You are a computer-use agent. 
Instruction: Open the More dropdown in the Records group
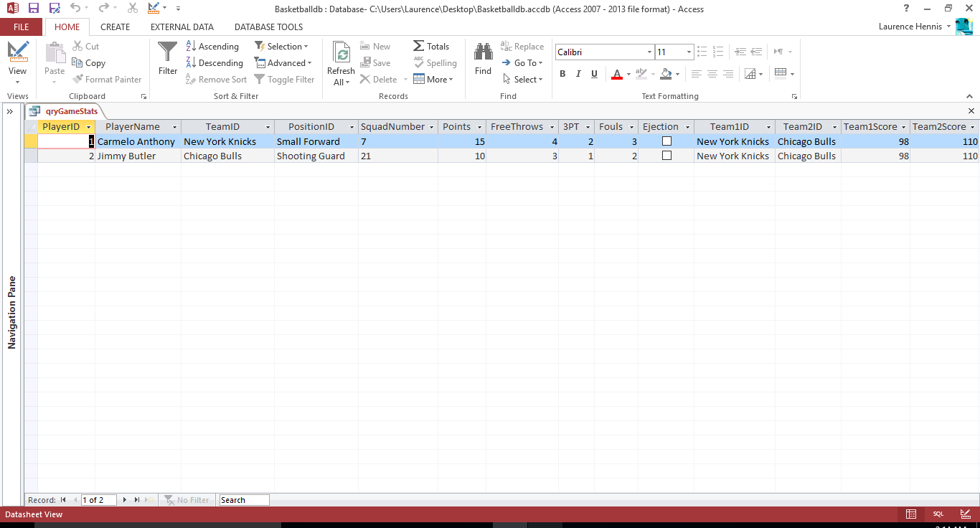(433, 80)
